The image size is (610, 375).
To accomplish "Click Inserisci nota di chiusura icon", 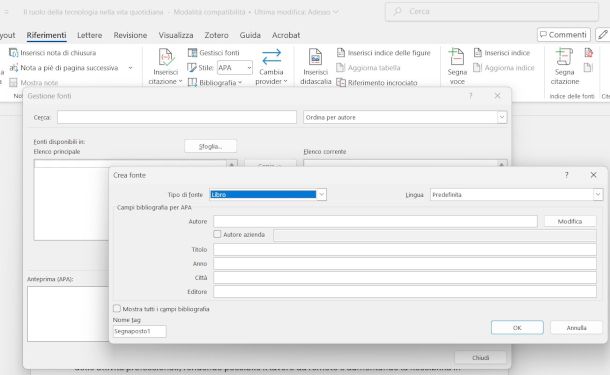I will click(13, 53).
